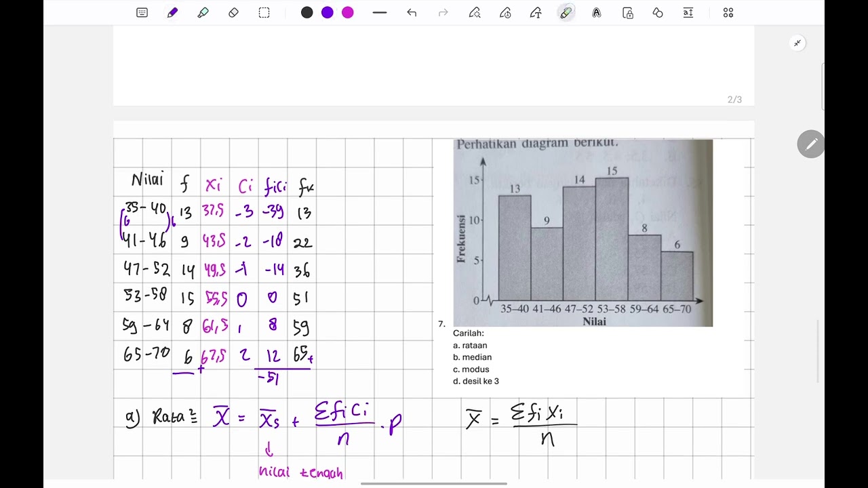Viewport: 868px width, 488px height.
Task: Toggle the page lock icon
Action: click(628, 13)
